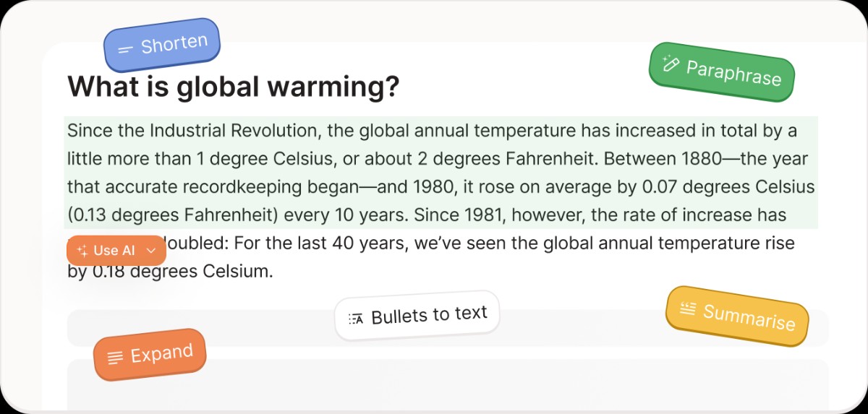Click the large empty gray content area

pyautogui.click(x=448, y=385)
